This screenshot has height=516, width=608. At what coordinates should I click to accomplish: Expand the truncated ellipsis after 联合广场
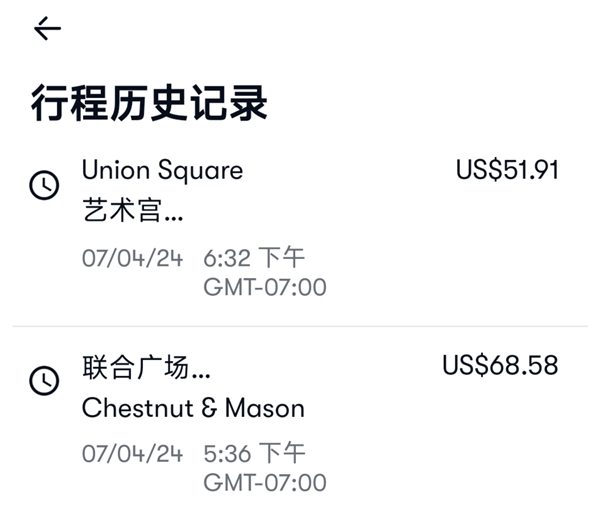point(199,368)
